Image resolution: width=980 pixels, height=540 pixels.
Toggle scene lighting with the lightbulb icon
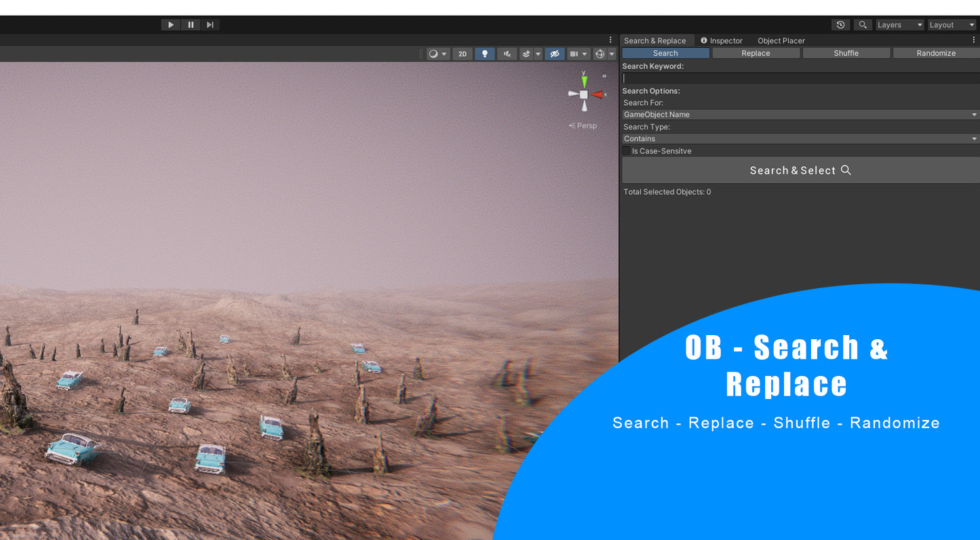click(484, 54)
